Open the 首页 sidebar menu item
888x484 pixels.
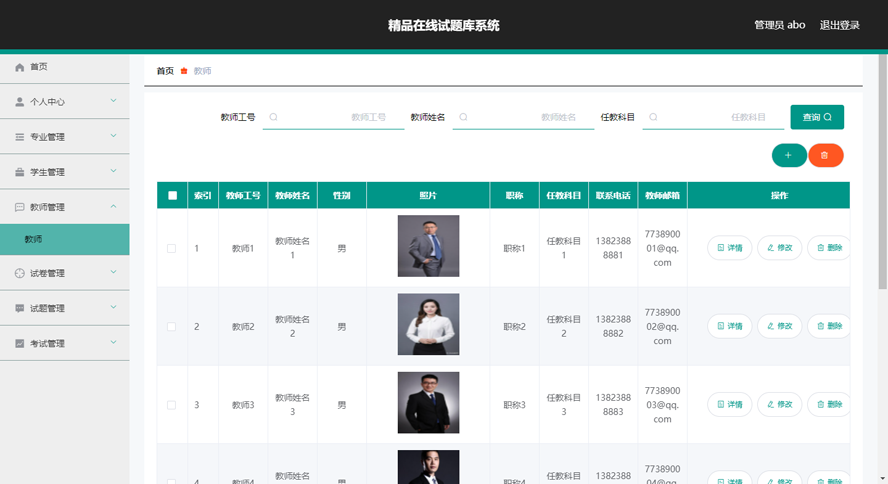[65, 67]
